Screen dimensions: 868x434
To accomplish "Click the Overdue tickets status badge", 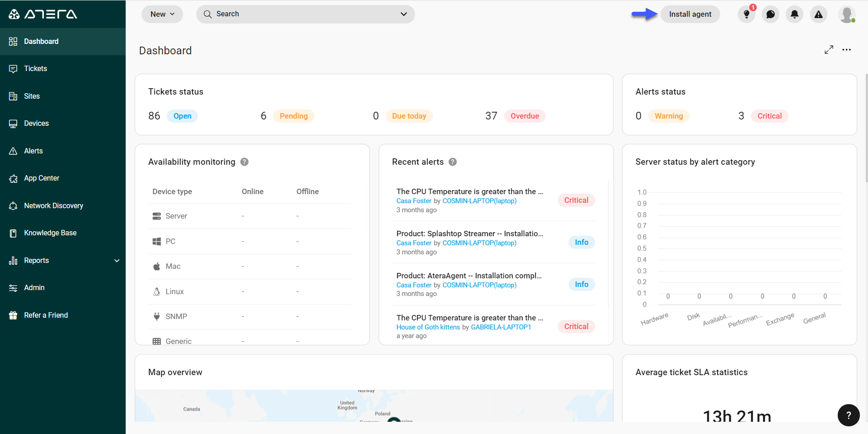I will coord(524,116).
